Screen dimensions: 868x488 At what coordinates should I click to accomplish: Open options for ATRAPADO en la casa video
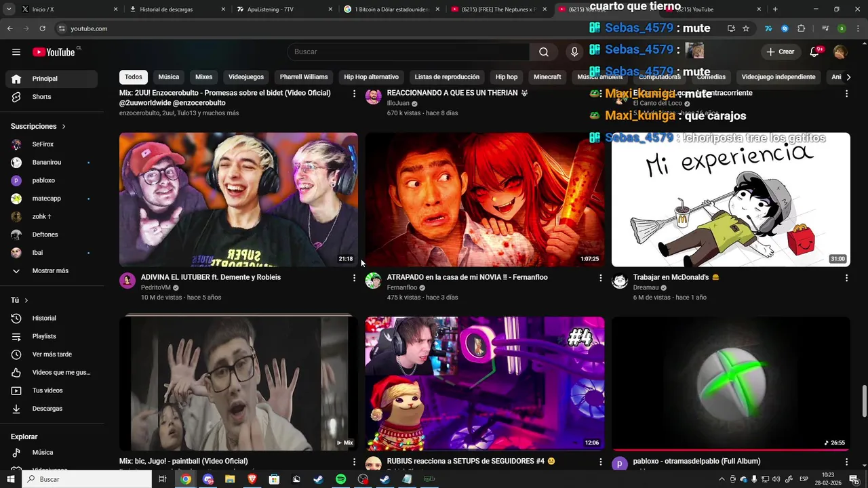(x=600, y=278)
